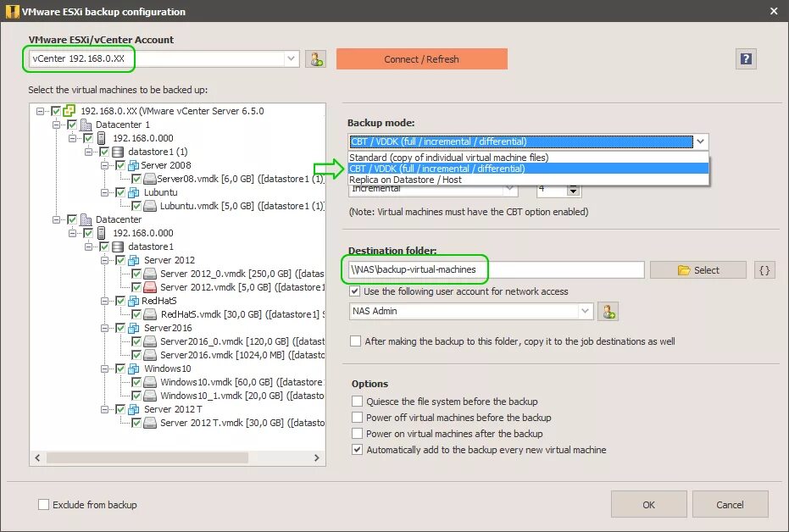Close the Backup mode dropdown using its arrow
Screen dimensions: 789x532
tap(700, 141)
